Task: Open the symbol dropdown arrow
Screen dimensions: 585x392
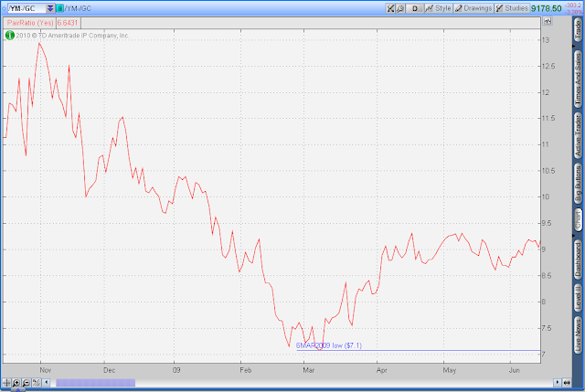Action: tap(50, 8)
